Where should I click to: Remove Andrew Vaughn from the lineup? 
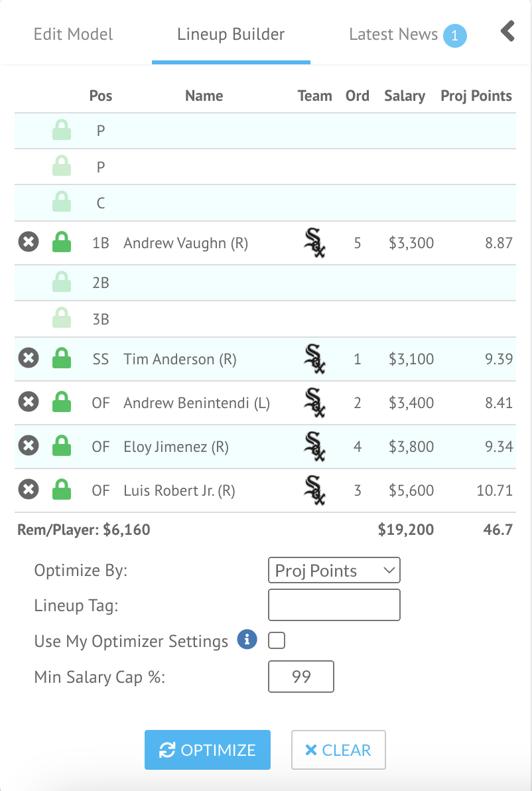27,242
